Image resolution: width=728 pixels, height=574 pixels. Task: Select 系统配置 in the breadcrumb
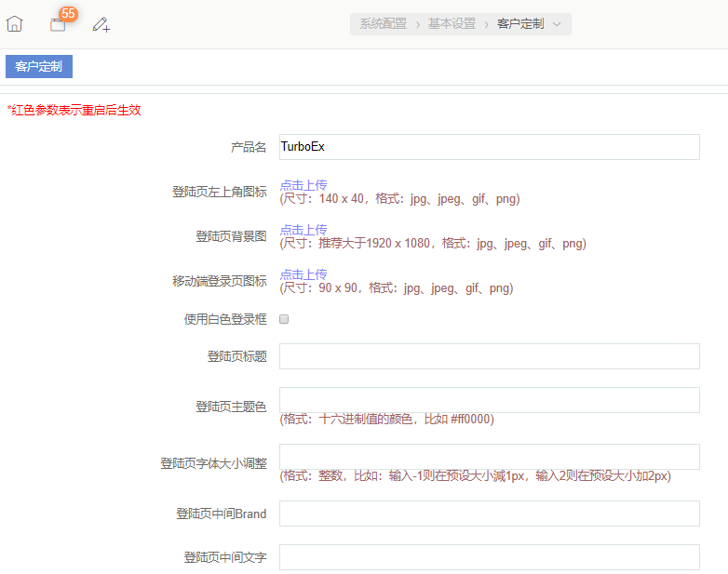click(383, 24)
